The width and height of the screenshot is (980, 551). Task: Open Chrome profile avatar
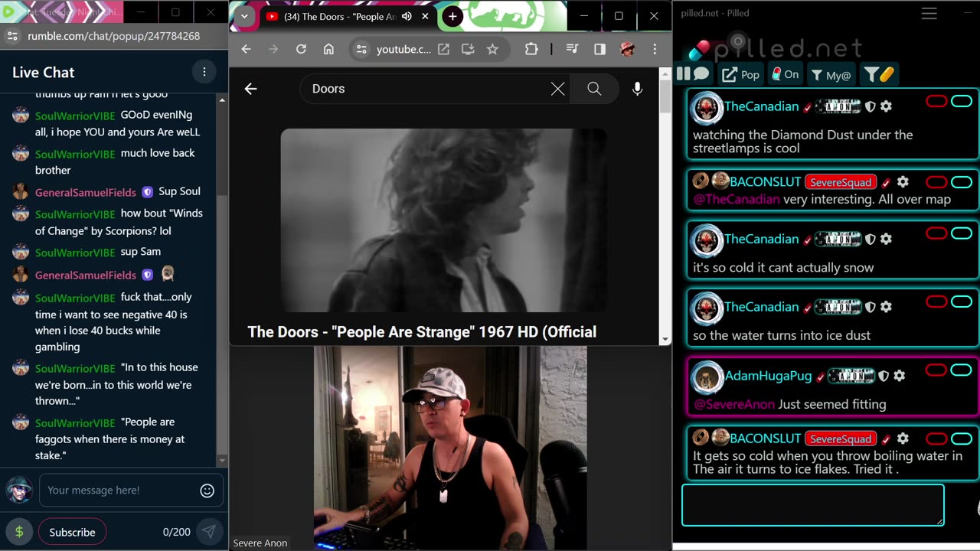[627, 49]
